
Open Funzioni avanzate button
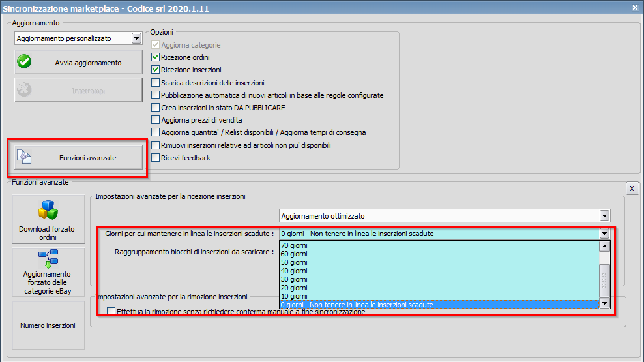pyautogui.click(x=78, y=158)
